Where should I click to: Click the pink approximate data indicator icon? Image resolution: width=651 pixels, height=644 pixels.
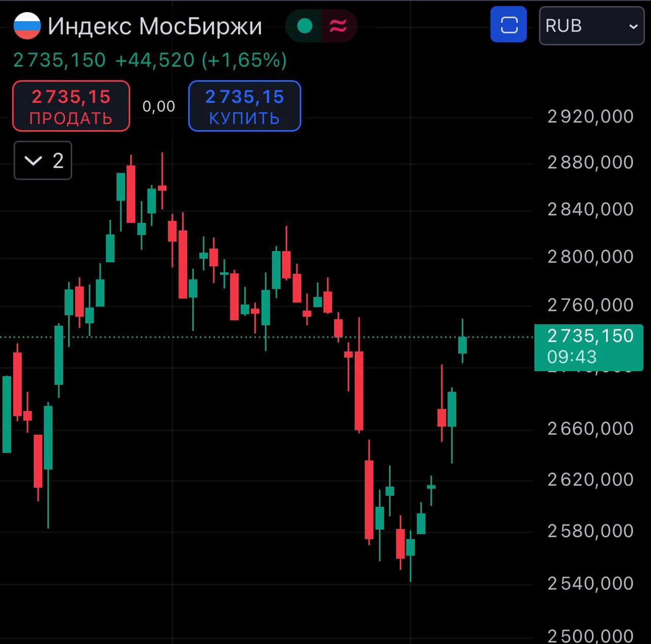click(338, 26)
